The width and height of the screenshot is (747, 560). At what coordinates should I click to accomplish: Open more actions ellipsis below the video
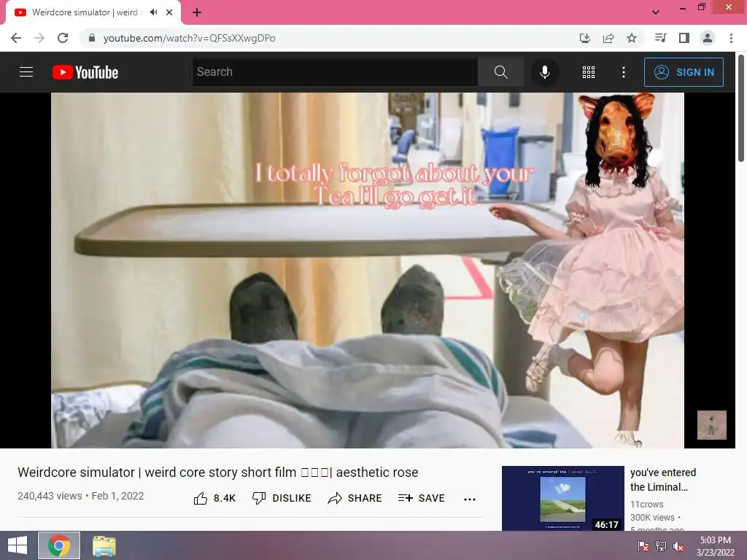[470, 499]
